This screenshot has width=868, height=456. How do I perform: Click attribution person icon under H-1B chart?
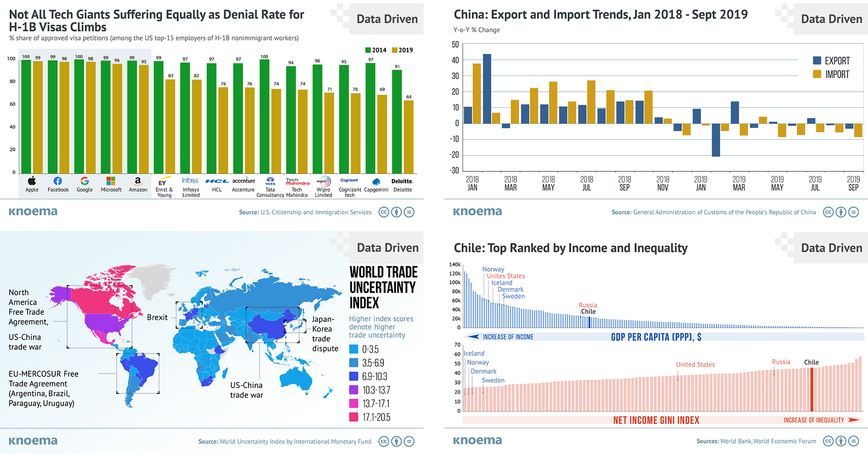[396, 212]
